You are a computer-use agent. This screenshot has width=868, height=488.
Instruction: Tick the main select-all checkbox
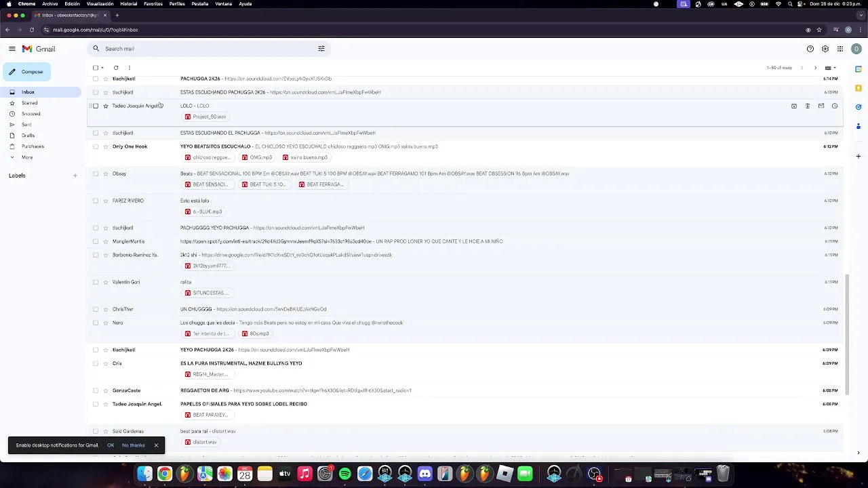tap(96, 68)
